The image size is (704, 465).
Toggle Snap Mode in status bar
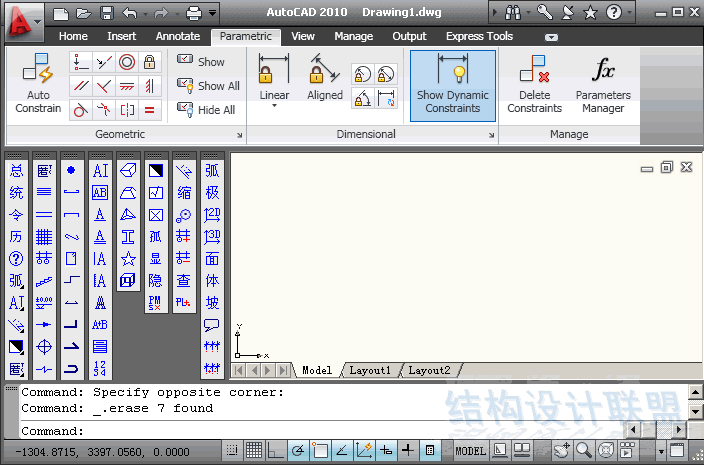(x=232, y=450)
